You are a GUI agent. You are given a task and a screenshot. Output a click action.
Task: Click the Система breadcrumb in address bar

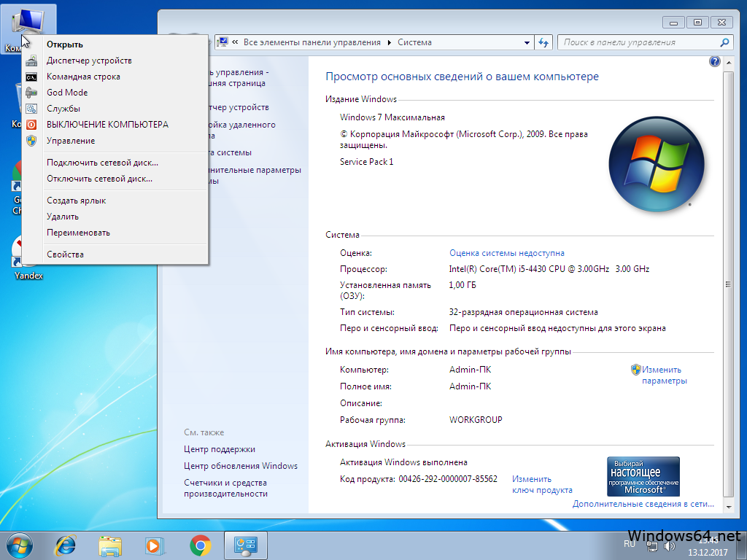point(414,42)
